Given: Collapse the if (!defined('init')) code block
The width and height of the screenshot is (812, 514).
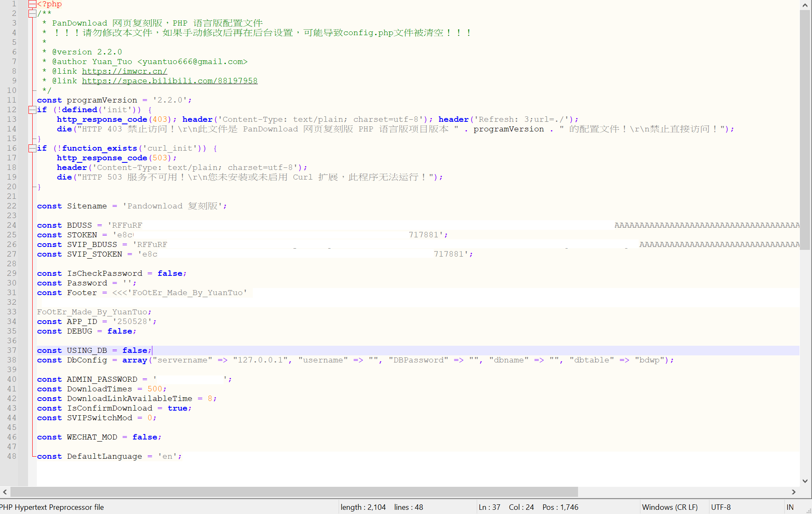Looking at the screenshot, I should 32,110.
